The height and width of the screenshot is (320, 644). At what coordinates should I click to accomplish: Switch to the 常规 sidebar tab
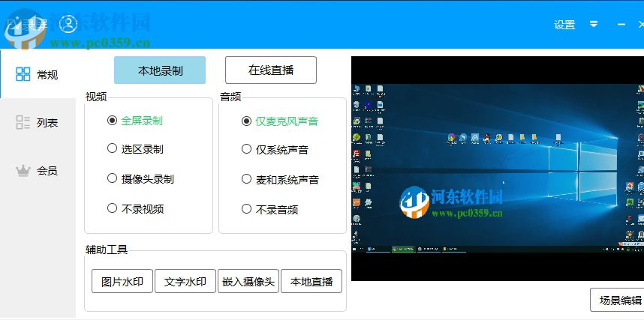tap(38, 74)
